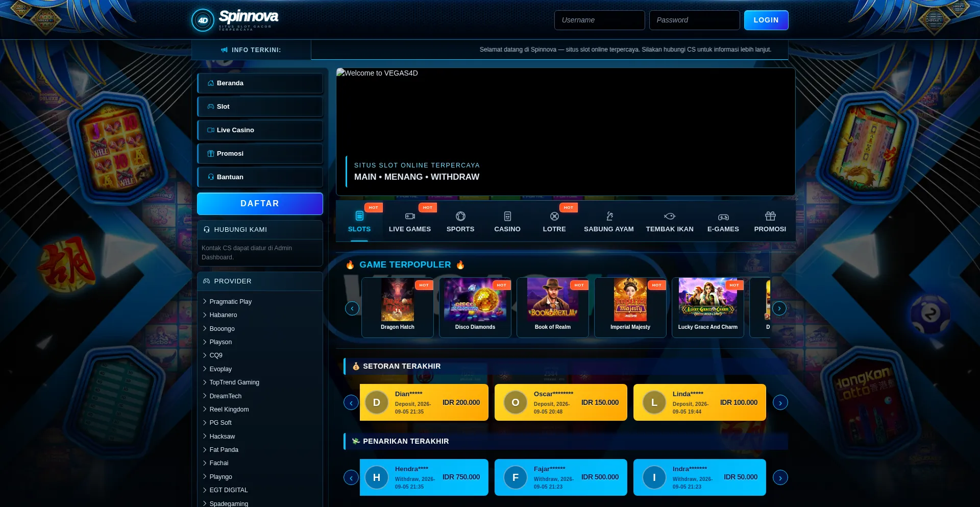Click the gamepad icon in Provider header
The image size is (980, 507).
(207, 281)
